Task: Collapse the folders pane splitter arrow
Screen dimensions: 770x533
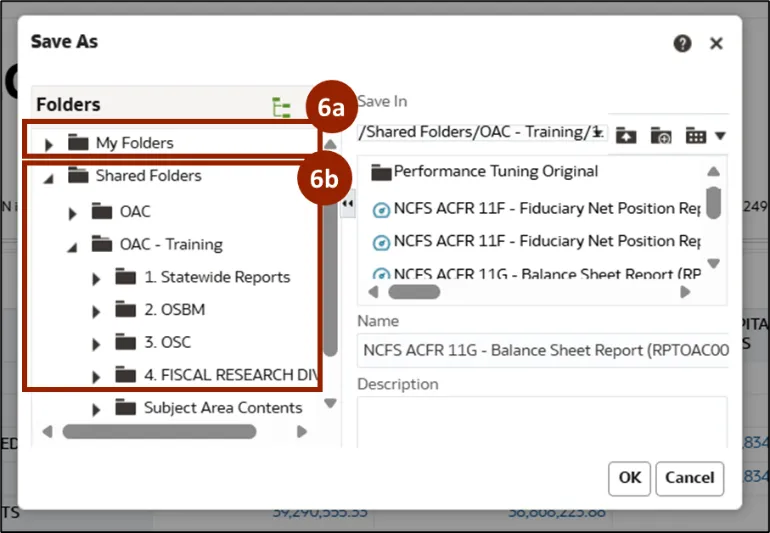Action: [348, 203]
